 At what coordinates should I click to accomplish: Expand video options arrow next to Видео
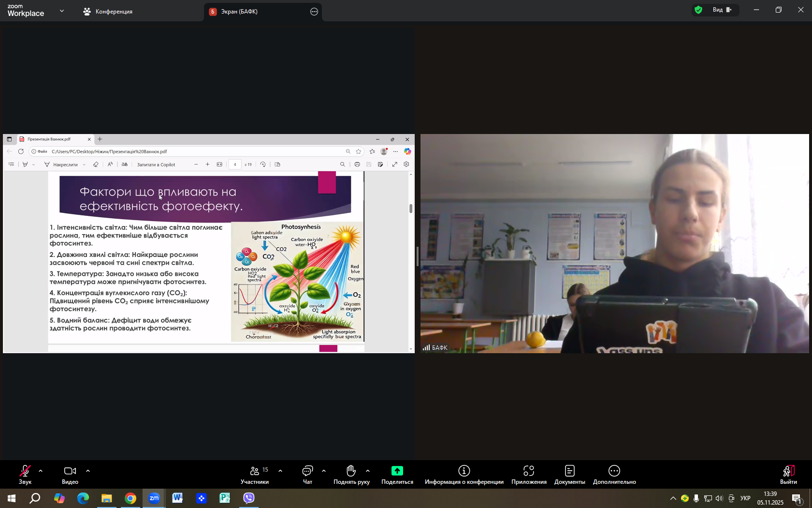88,471
